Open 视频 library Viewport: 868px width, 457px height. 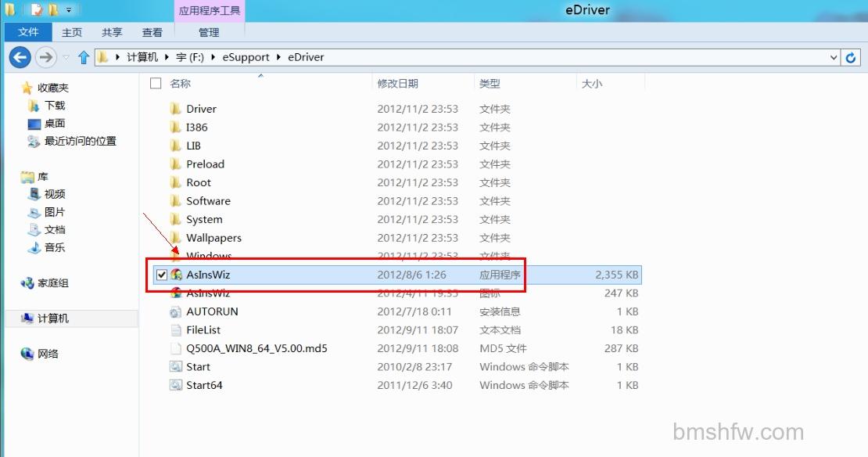[x=55, y=194]
